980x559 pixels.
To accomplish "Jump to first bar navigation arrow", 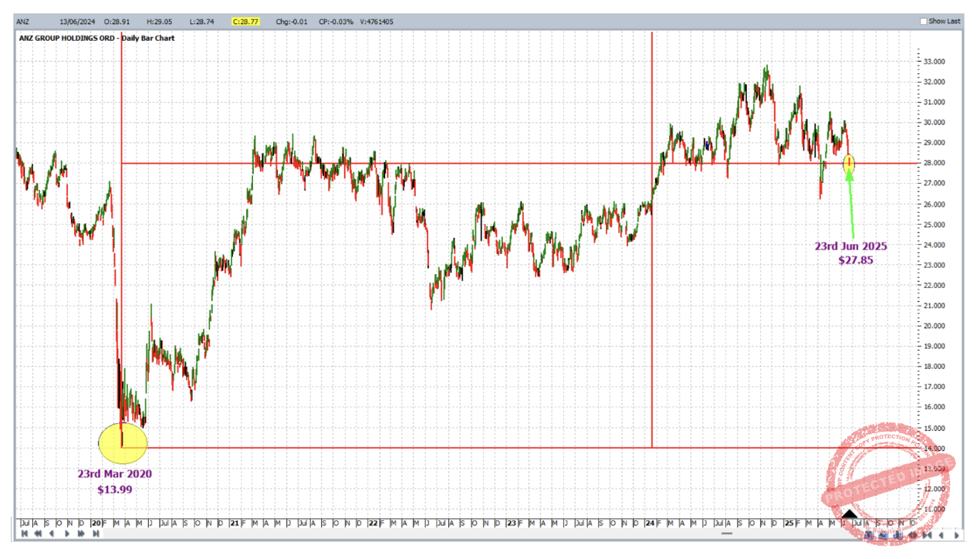I will [24, 534].
